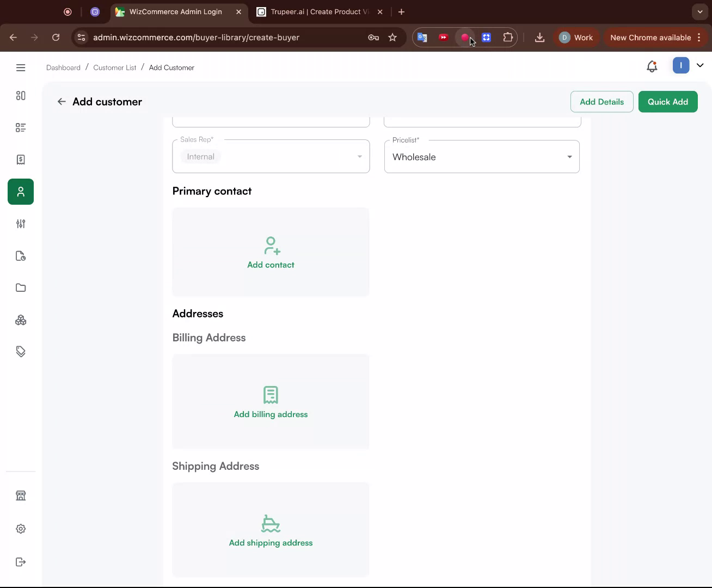Click the Add Customer breadcrumb

171,68
